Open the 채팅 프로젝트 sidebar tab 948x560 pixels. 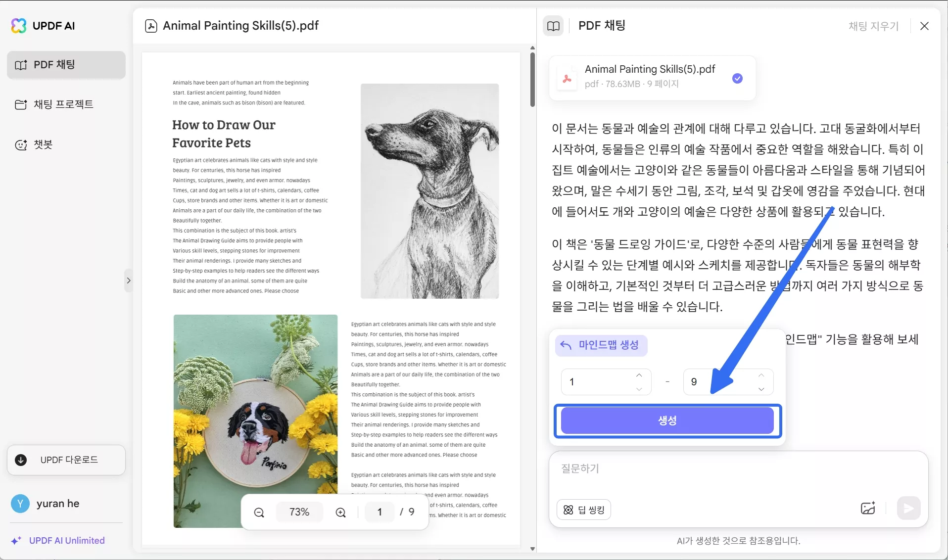pyautogui.click(x=66, y=104)
